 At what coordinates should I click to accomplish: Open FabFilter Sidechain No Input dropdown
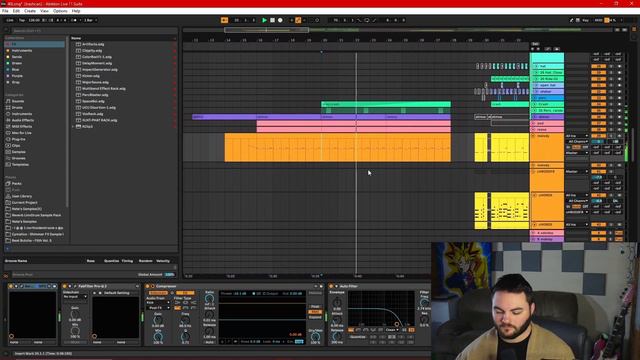(x=75, y=297)
